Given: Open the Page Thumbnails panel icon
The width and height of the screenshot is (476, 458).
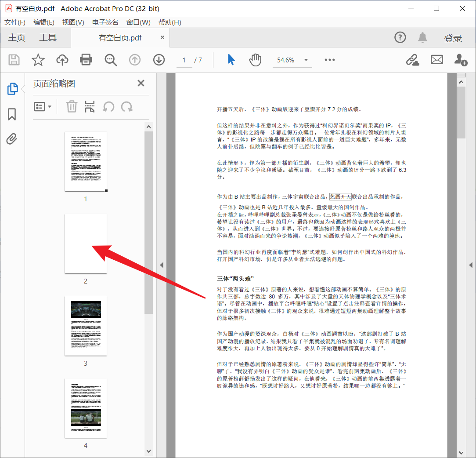Looking at the screenshot, I should [13, 88].
